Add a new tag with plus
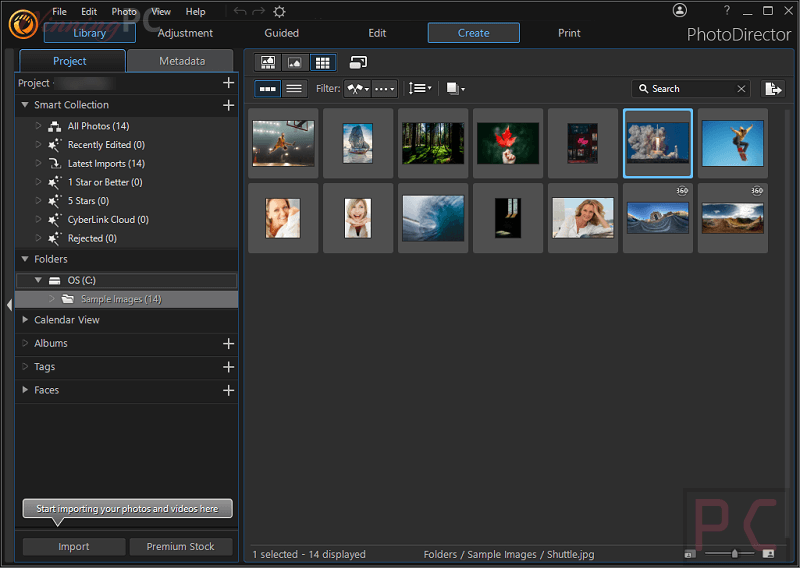The image size is (800, 568). click(x=229, y=367)
